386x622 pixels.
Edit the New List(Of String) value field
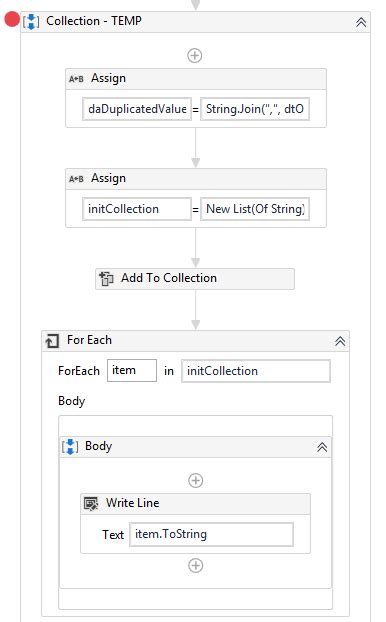click(x=255, y=209)
